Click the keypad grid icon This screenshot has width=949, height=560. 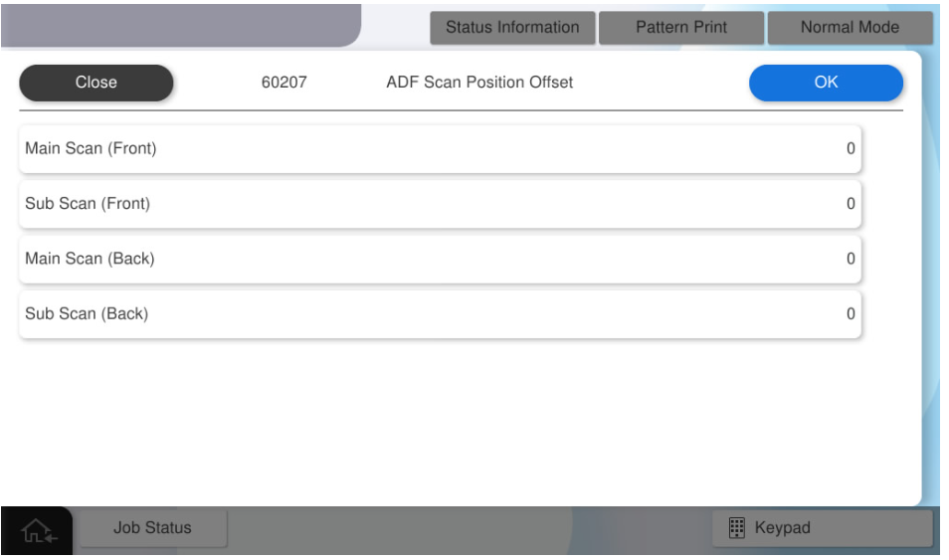tap(737, 527)
